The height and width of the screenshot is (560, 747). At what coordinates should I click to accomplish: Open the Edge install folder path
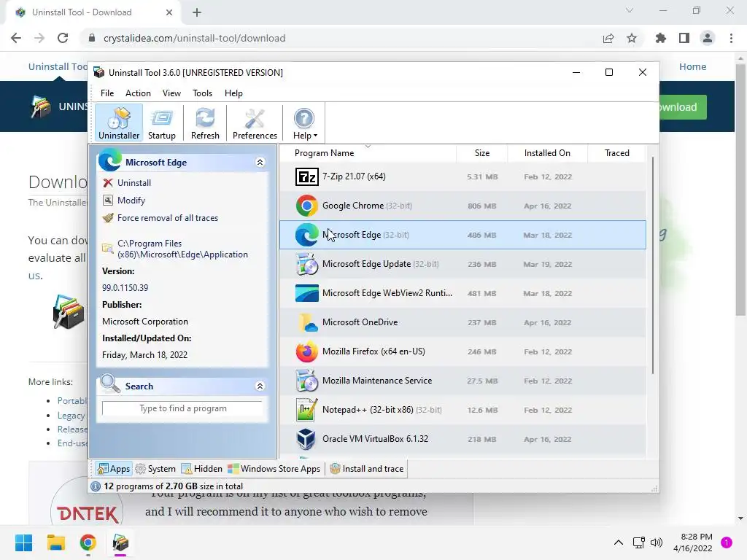[x=182, y=249]
